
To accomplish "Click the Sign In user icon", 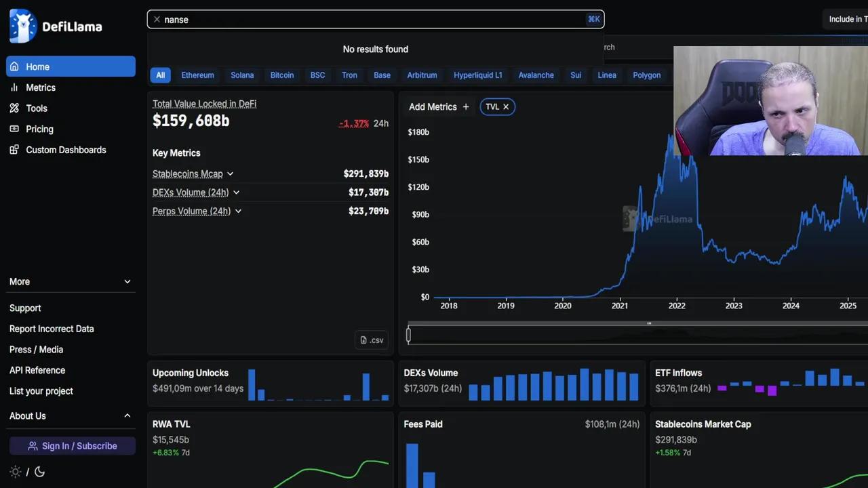I will 33,446.
